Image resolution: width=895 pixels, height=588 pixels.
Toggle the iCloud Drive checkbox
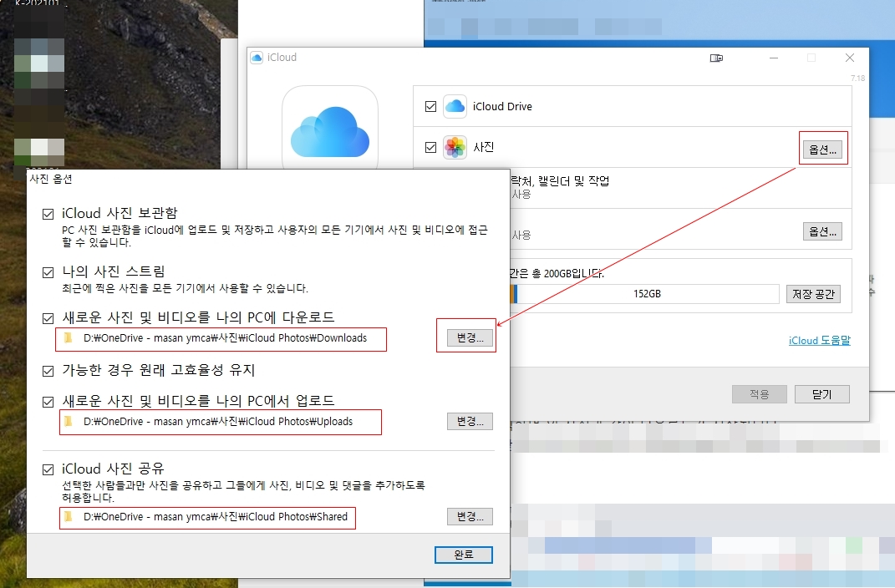point(431,107)
